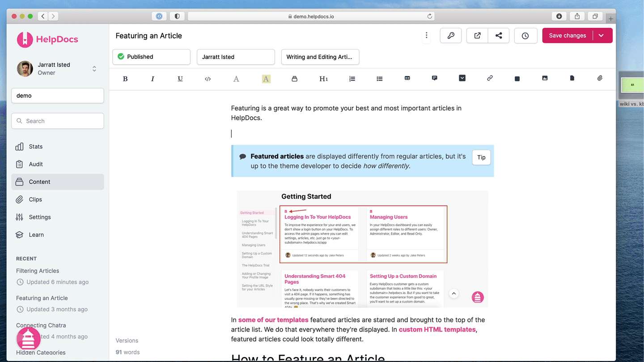Click the Versions link
Viewport: 644px width, 362px height.
(x=127, y=341)
